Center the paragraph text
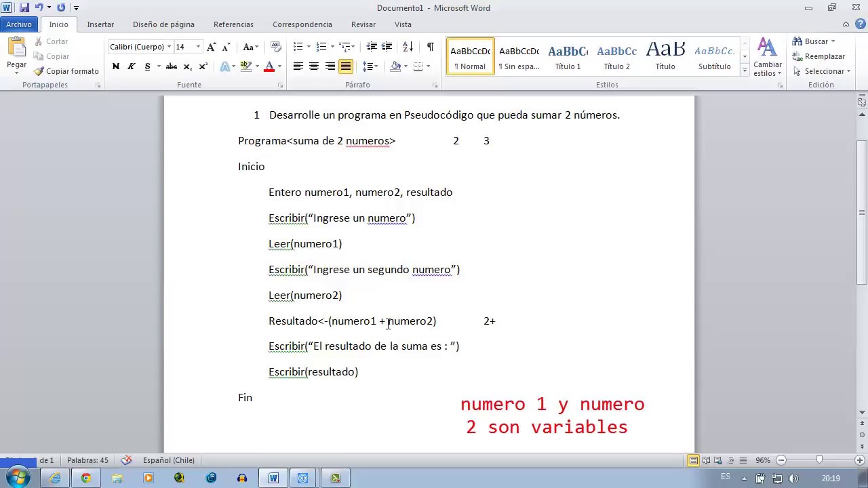Screen dimensions: 868x488 point(313,66)
